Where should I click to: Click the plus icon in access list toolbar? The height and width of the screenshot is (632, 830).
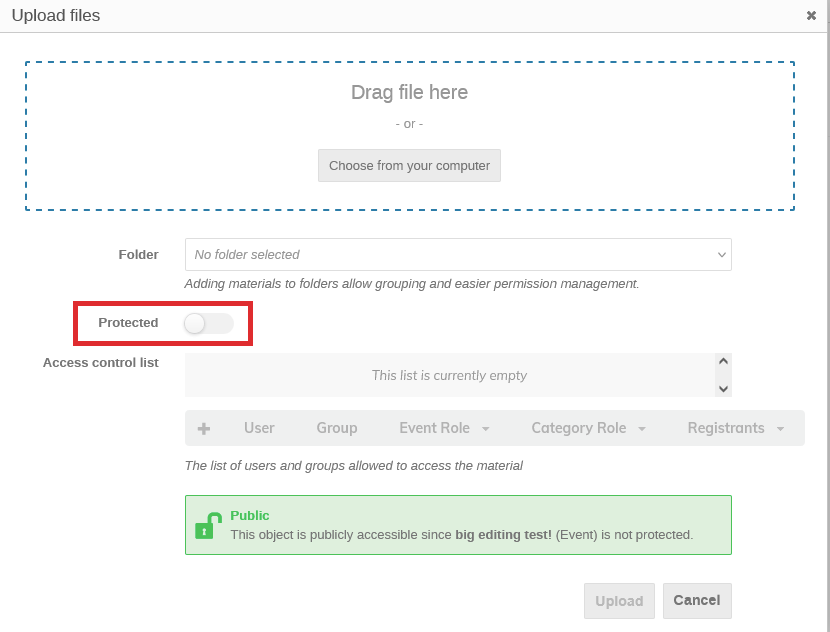click(204, 428)
